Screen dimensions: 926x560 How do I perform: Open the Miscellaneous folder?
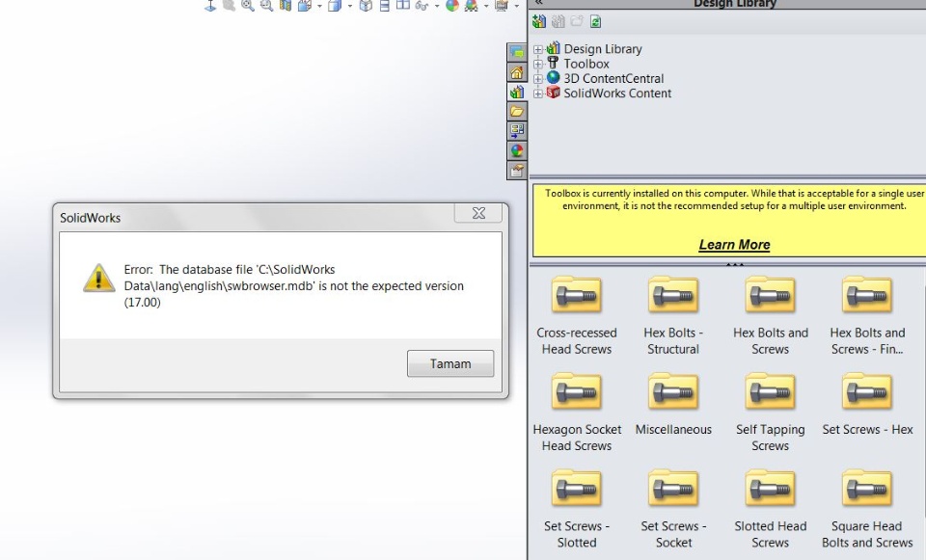[673, 404]
